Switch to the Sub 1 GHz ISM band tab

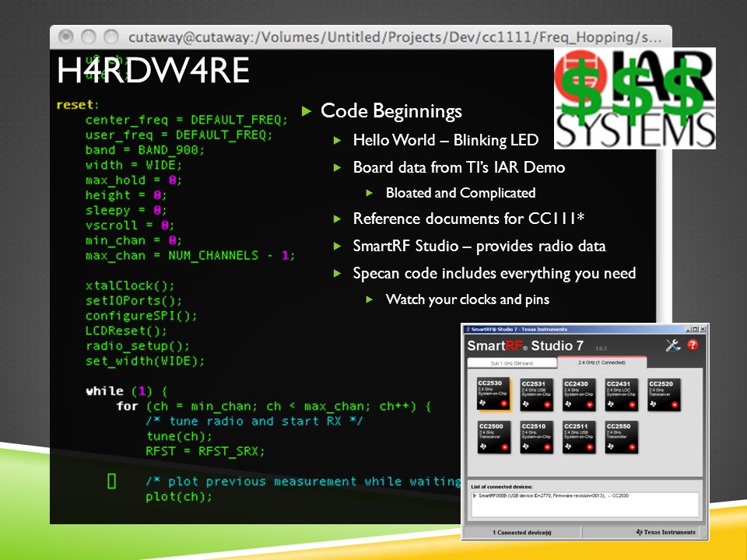(512, 363)
